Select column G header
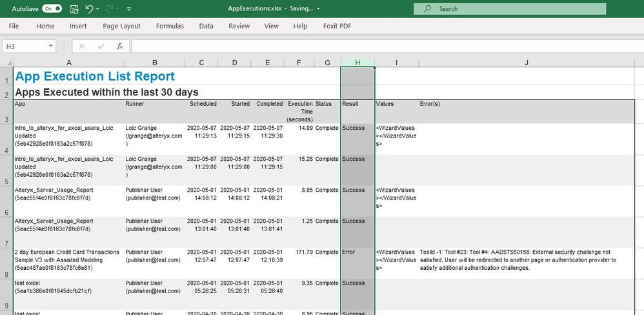This screenshot has width=644, height=315. [327, 63]
